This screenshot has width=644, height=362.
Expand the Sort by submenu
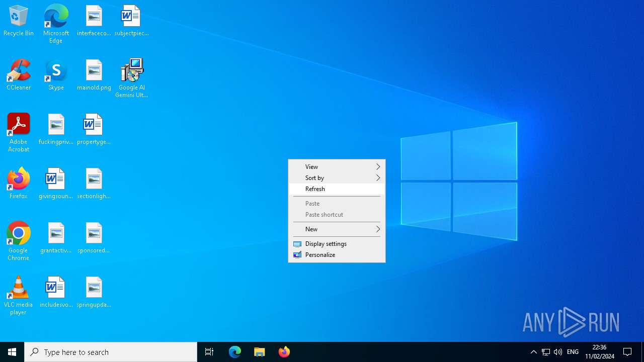point(337,178)
